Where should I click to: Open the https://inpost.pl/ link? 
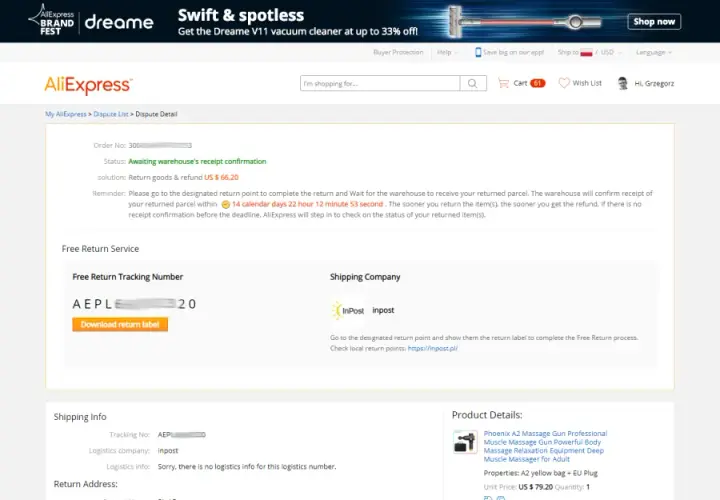pyautogui.click(x=433, y=348)
